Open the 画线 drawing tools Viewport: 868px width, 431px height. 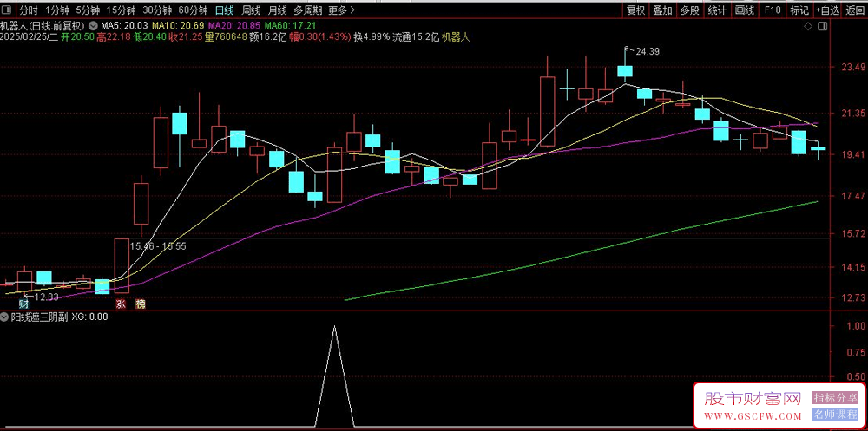tap(745, 10)
